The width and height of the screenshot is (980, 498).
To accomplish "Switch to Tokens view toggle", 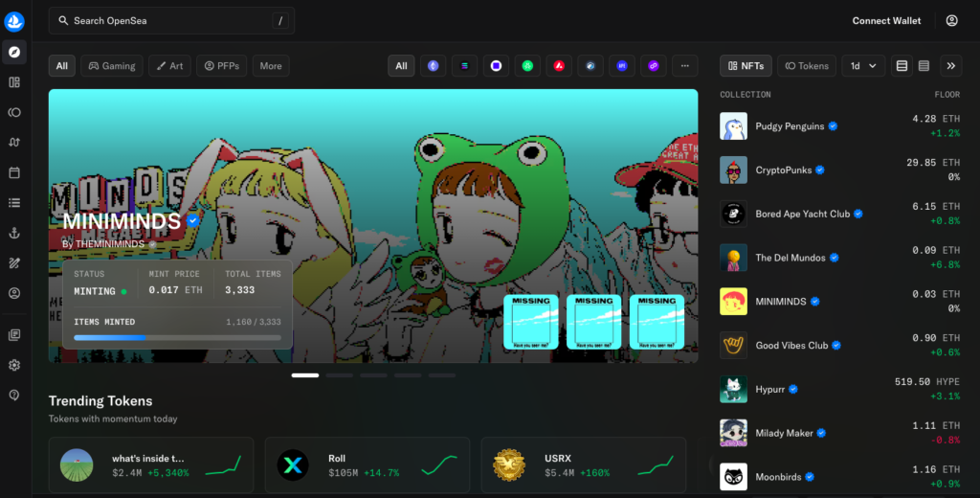I will pos(806,66).
